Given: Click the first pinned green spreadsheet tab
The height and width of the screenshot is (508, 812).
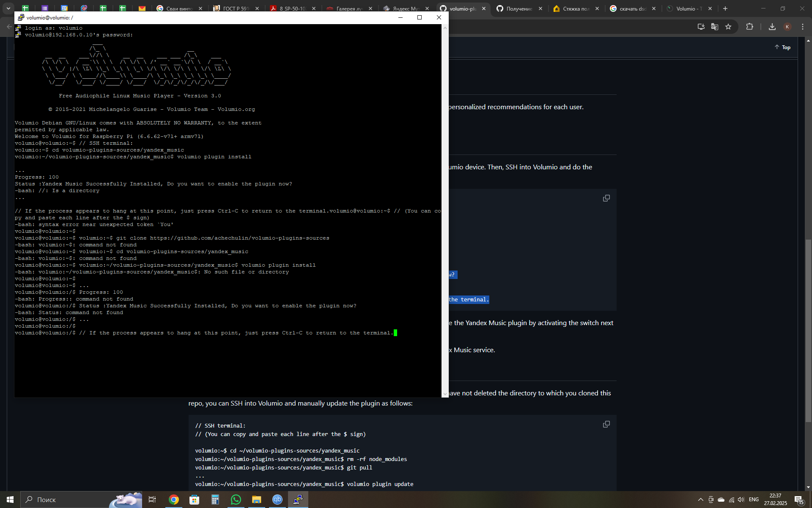Looking at the screenshot, I should tap(25, 8).
